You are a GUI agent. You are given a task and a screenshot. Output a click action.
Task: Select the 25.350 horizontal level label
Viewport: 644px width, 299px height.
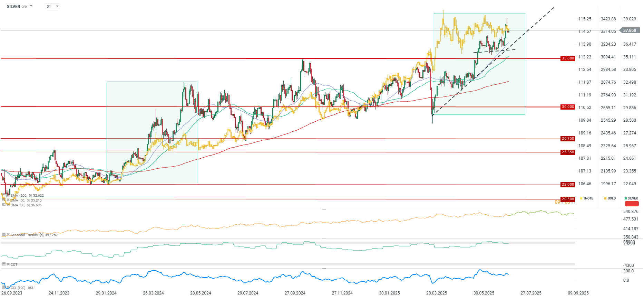[x=568, y=152]
